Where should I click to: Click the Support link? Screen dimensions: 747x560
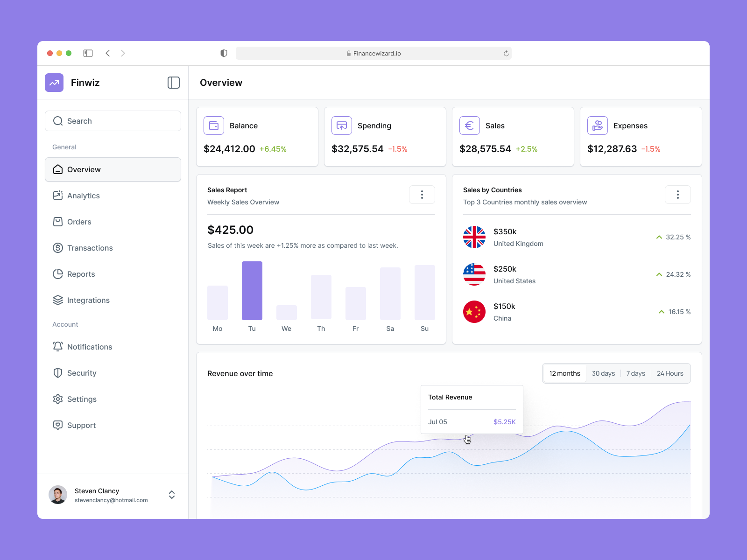81,425
